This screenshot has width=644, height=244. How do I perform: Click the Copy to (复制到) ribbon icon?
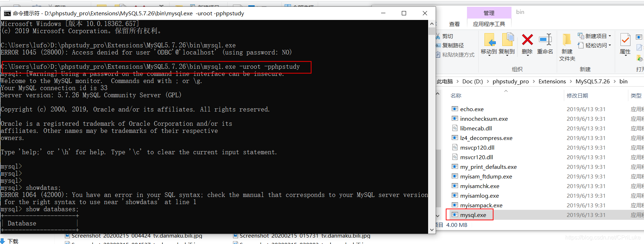(x=508, y=40)
